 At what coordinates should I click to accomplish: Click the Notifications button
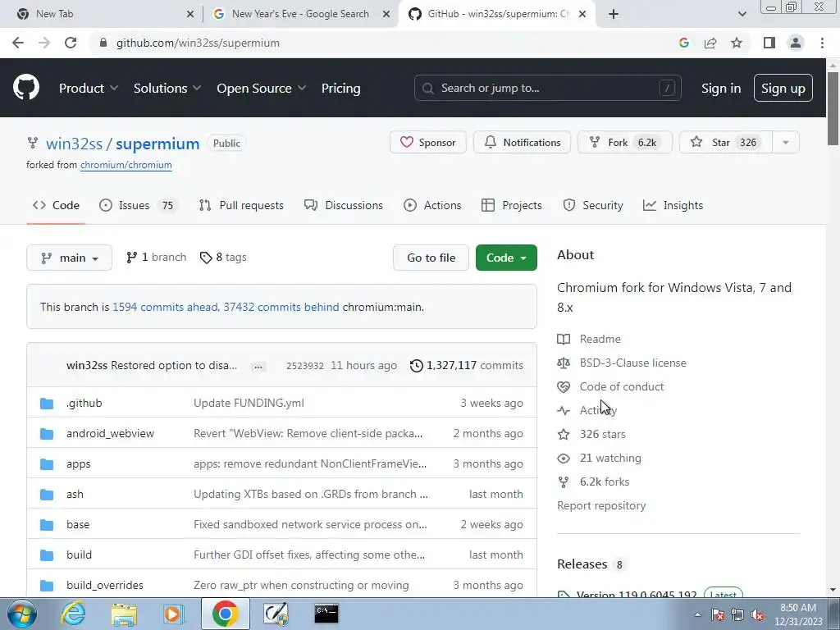[x=523, y=143]
